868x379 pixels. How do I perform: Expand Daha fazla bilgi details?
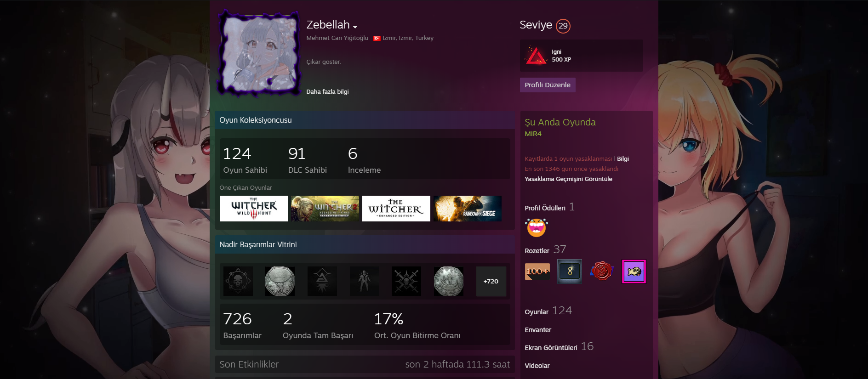click(x=327, y=91)
